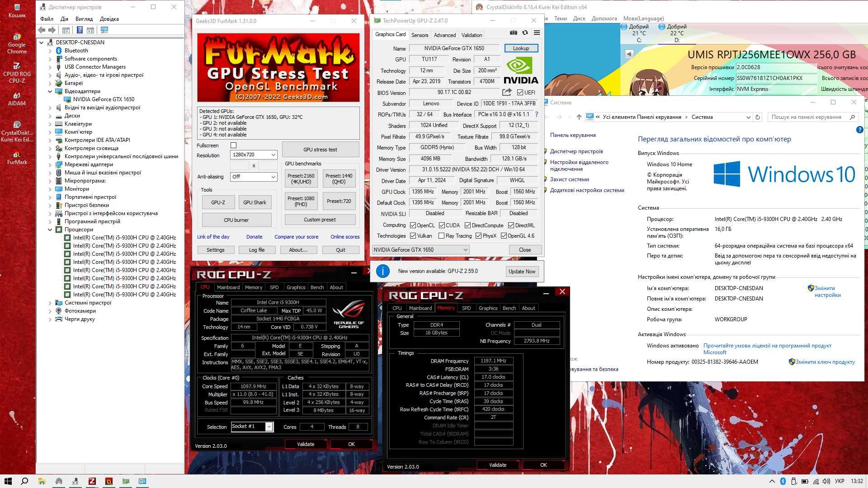
Task: Open the AIDA64 desktop icon
Action: 17,99
